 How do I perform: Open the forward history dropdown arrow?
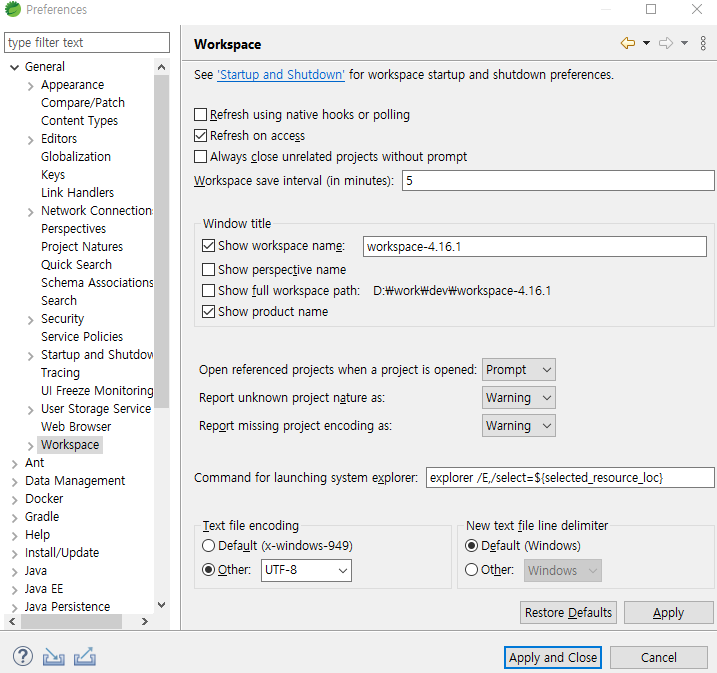[684, 43]
